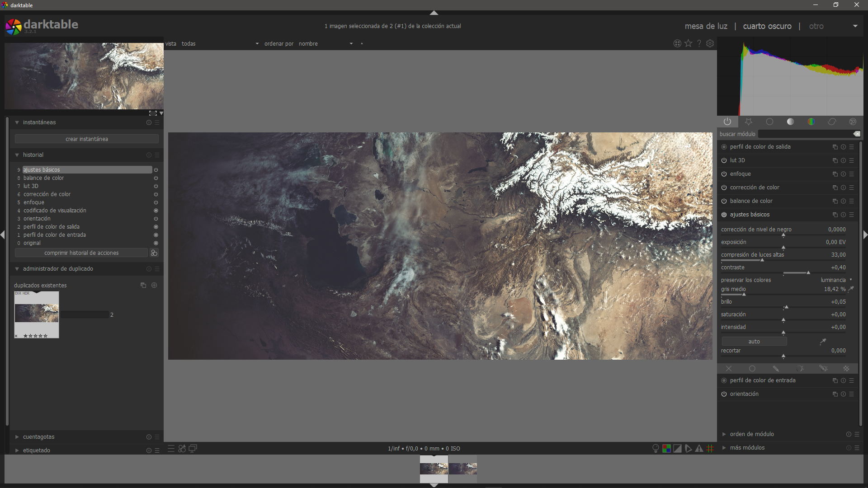This screenshot has height=488, width=868.
Task: Select codificado de visualización history item
Action: (55, 211)
